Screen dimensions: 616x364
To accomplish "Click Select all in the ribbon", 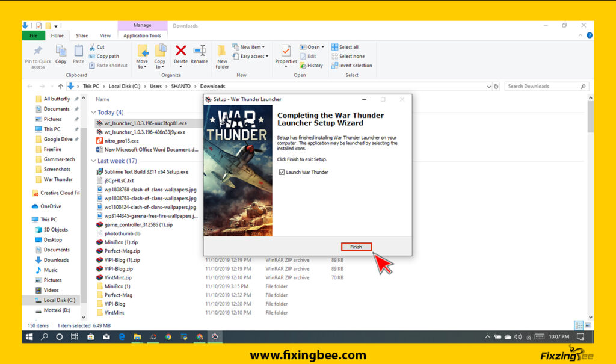I will 345,47.
